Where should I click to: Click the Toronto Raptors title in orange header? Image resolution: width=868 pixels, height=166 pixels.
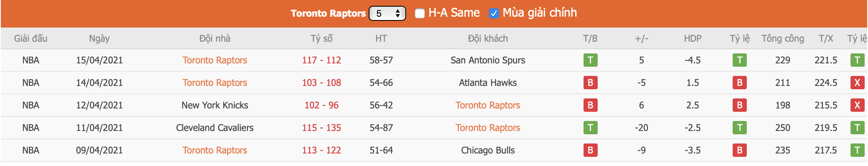(x=328, y=13)
